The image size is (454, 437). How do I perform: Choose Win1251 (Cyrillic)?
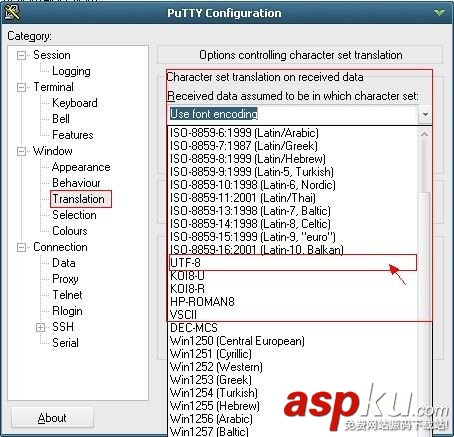tap(293, 354)
